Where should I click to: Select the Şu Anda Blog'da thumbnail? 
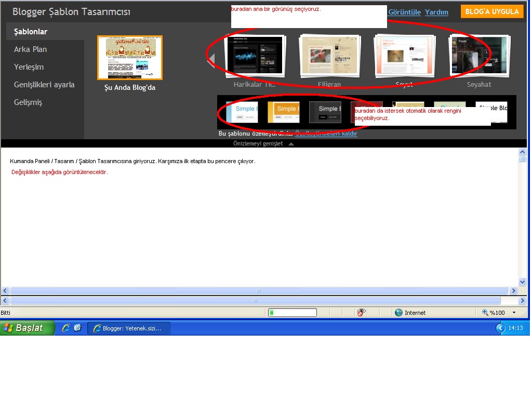coord(130,58)
